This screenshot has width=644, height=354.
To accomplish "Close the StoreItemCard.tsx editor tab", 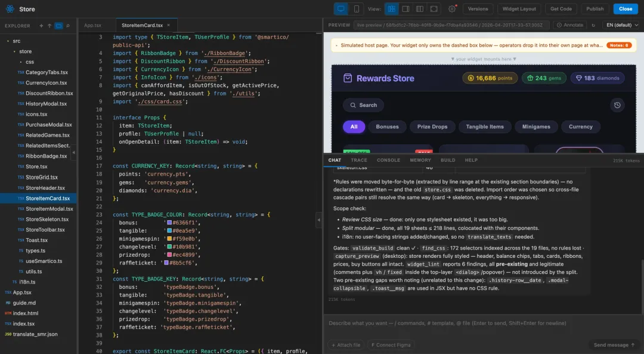I will [x=168, y=25].
